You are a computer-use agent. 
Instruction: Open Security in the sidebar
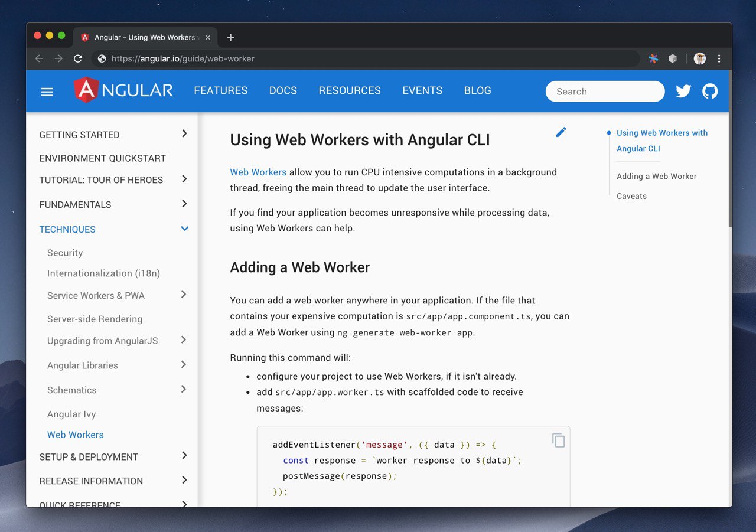click(65, 253)
